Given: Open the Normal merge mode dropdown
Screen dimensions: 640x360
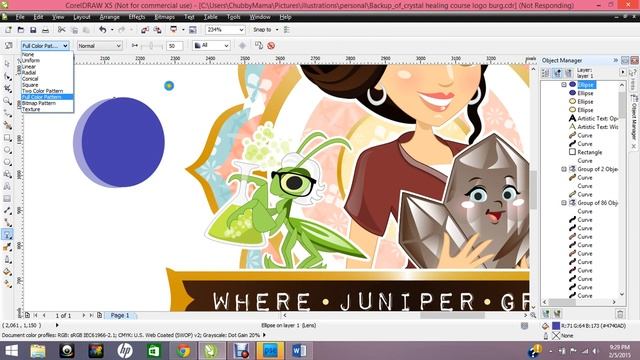Looking at the screenshot, I should [x=100, y=46].
